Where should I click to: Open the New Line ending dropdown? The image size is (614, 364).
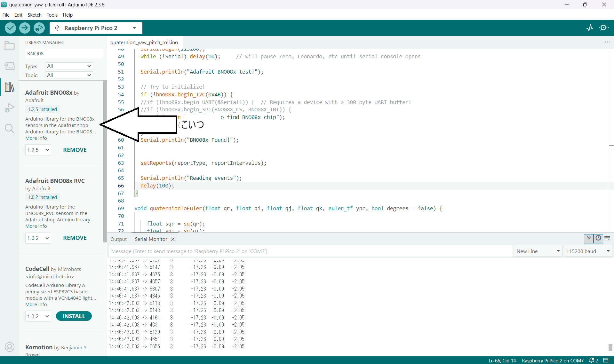tap(538, 251)
